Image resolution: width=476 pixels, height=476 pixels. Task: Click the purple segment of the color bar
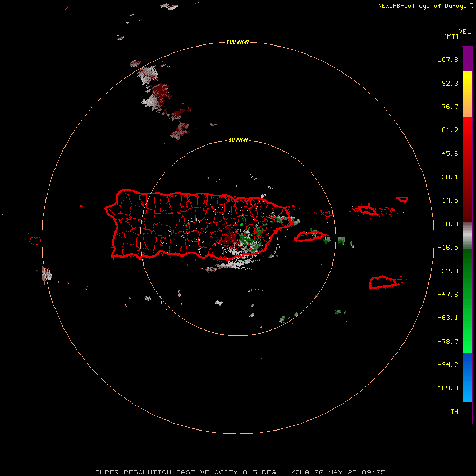pyautogui.click(x=467, y=59)
